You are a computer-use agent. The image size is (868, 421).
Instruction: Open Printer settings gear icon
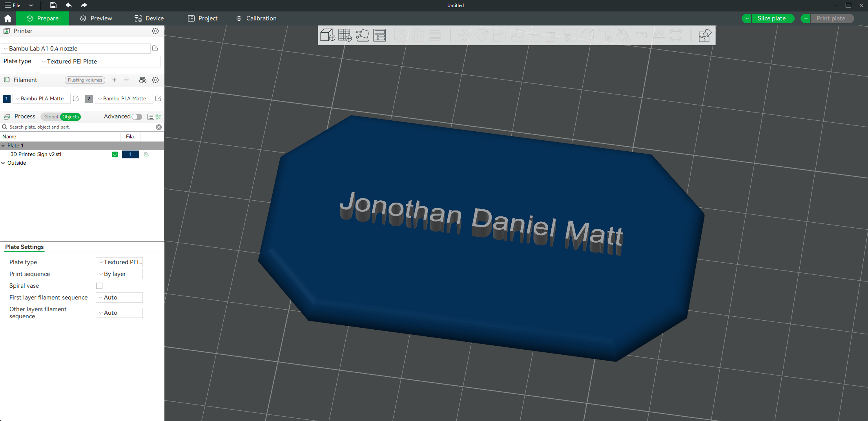(155, 31)
